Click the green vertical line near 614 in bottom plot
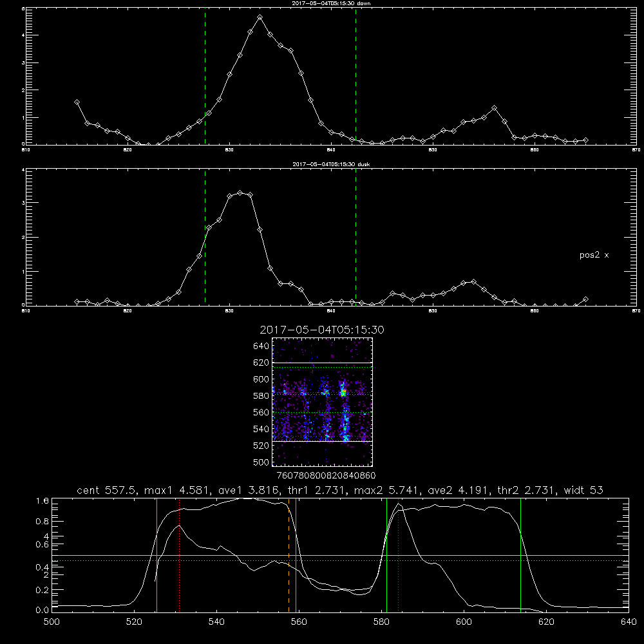Screen dimensions: 644x644 [x=520, y=555]
